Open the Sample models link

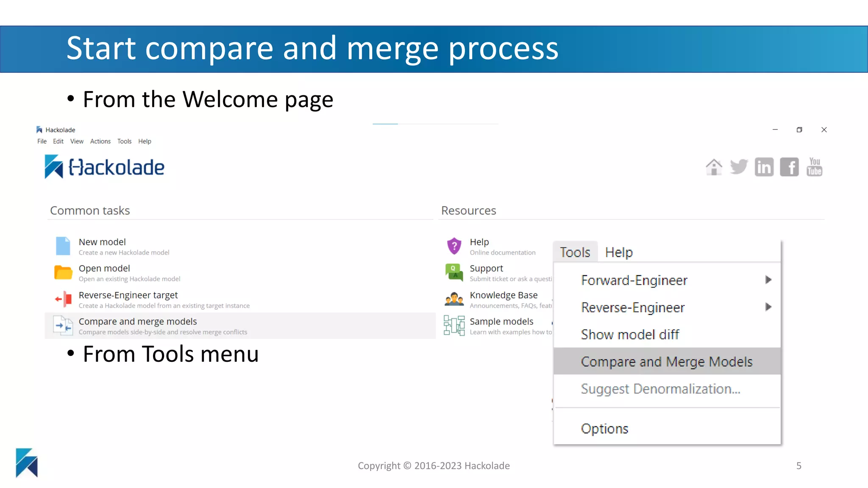click(x=501, y=322)
